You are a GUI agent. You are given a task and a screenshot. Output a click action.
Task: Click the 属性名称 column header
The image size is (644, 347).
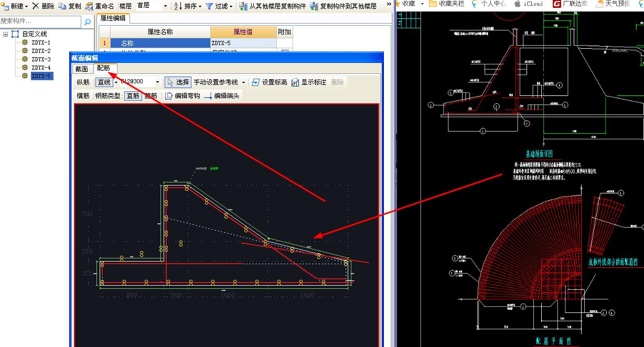(x=160, y=32)
